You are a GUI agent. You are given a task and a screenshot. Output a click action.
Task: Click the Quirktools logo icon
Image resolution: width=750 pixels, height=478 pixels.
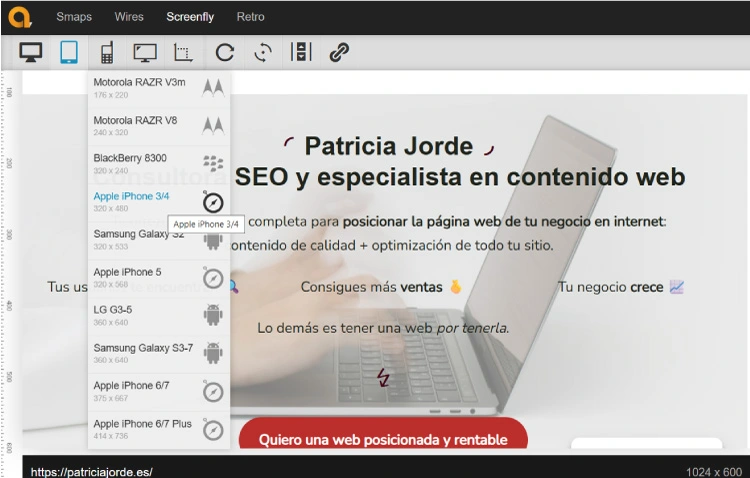coord(20,17)
